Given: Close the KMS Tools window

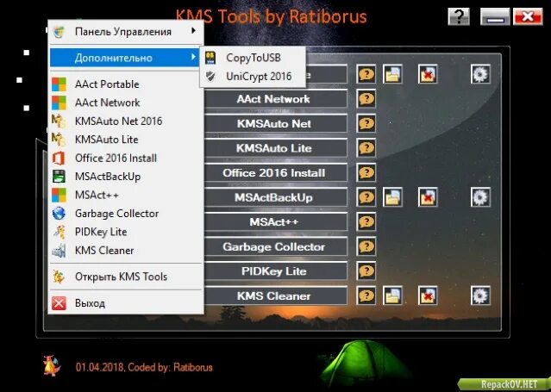Looking at the screenshot, I should 528,16.
